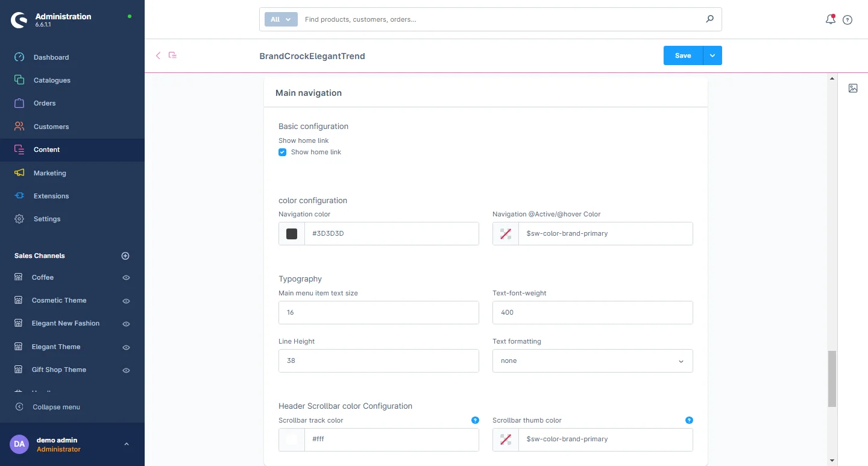Toggle visibility eye for Gift Shop Theme

(x=127, y=370)
